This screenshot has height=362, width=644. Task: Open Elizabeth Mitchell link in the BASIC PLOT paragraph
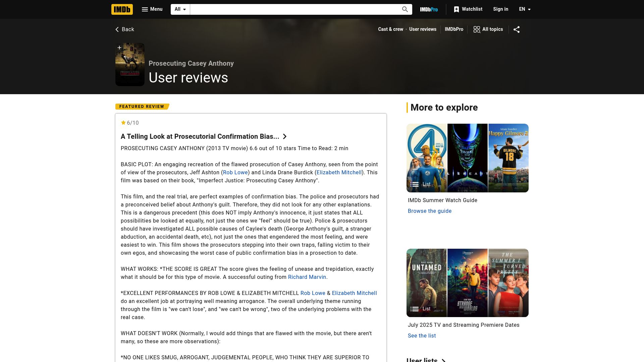point(339,172)
